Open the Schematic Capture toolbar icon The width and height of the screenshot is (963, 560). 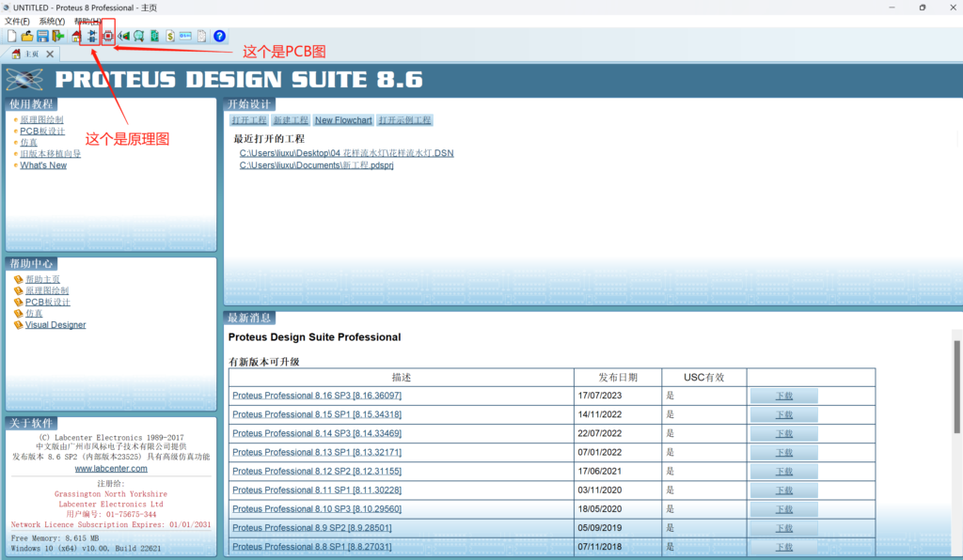tap(92, 37)
